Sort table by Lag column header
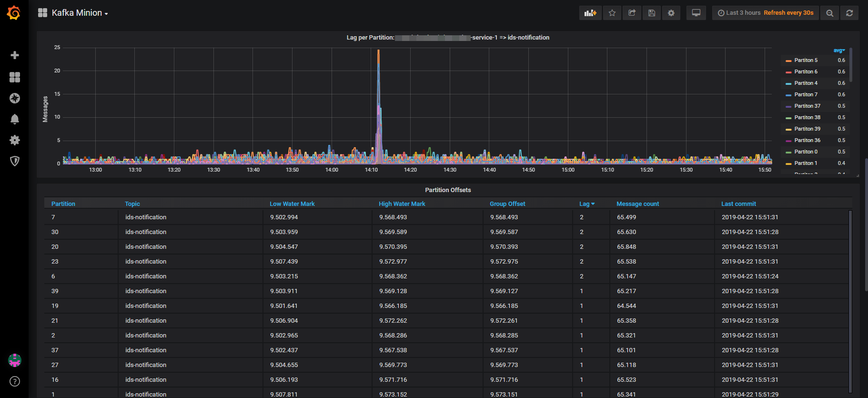This screenshot has height=398, width=868. coord(586,204)
